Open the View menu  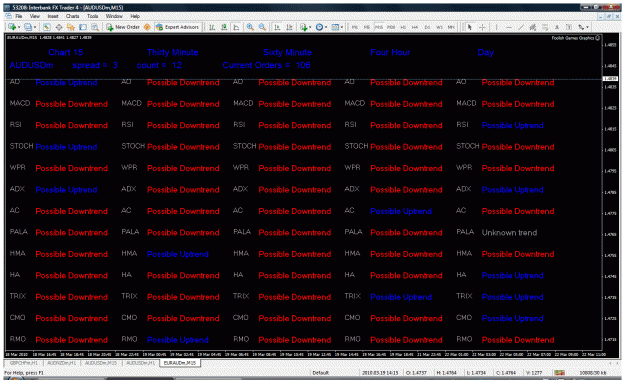35,16
